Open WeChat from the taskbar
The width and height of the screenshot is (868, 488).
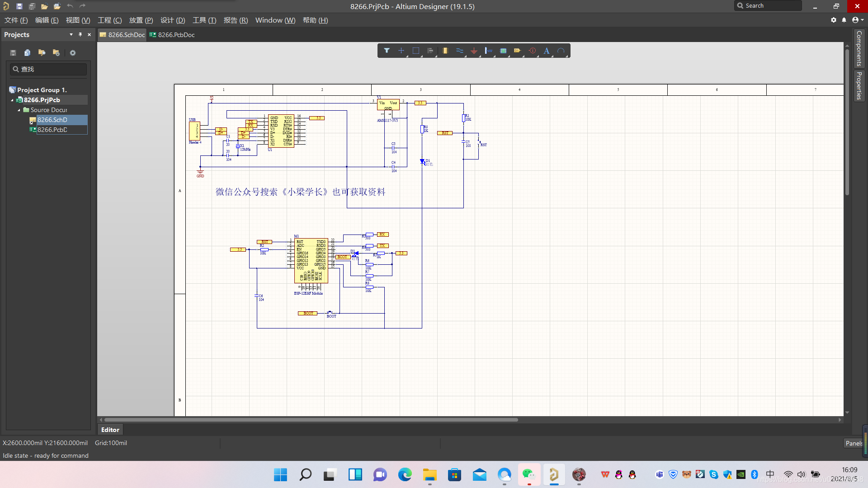[529, 474]
